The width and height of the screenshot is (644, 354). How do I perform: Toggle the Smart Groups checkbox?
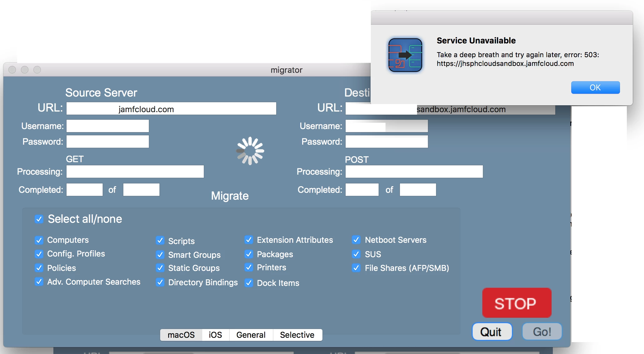(160, 255)
